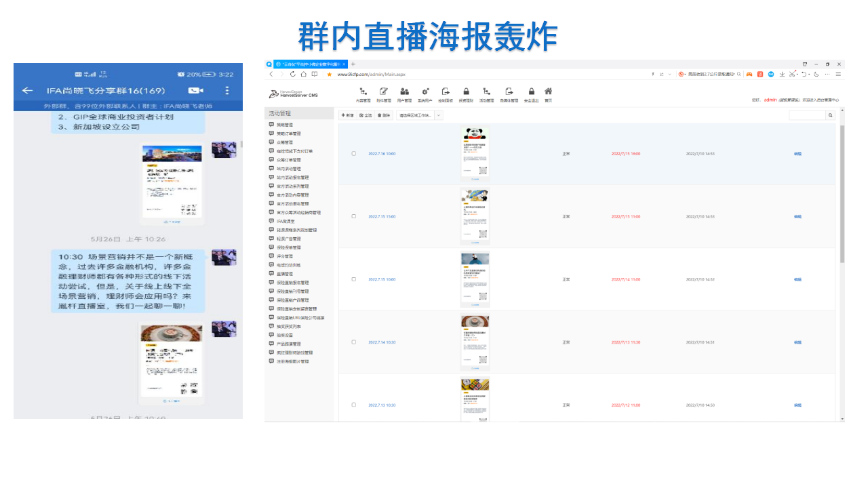Open 附件管理 in the CMS top navigation
Viewport: 868px width, 488px height.
pos(384,95)
